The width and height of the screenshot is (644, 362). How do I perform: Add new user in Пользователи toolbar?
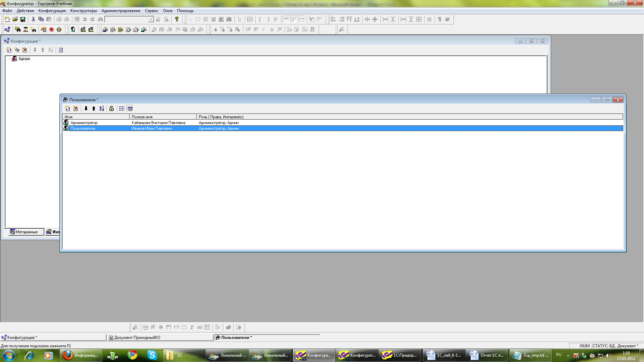click(67, 109)
